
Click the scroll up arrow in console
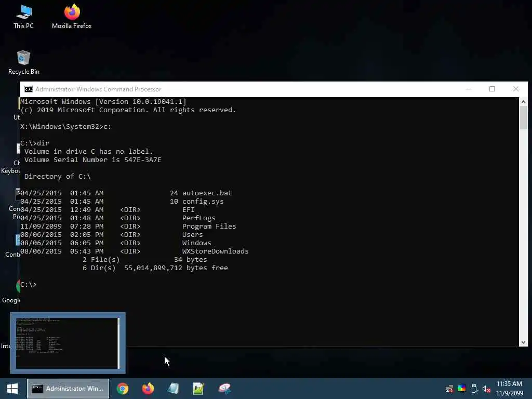click(x=523, y=102)
